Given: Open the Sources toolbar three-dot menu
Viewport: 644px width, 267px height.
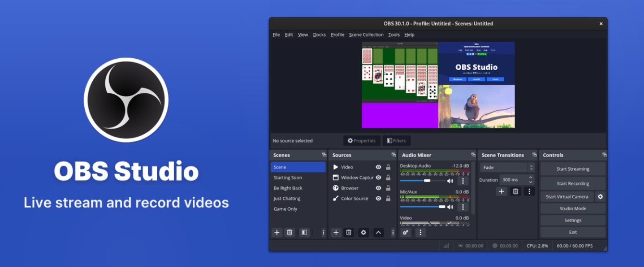Looking at the screenshot, I should point(393,232).
